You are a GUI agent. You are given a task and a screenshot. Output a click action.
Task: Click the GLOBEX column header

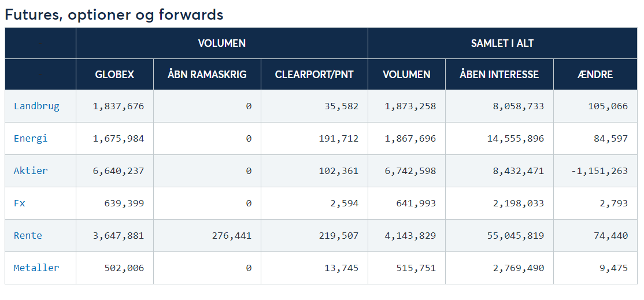click(x=114, y=75)
